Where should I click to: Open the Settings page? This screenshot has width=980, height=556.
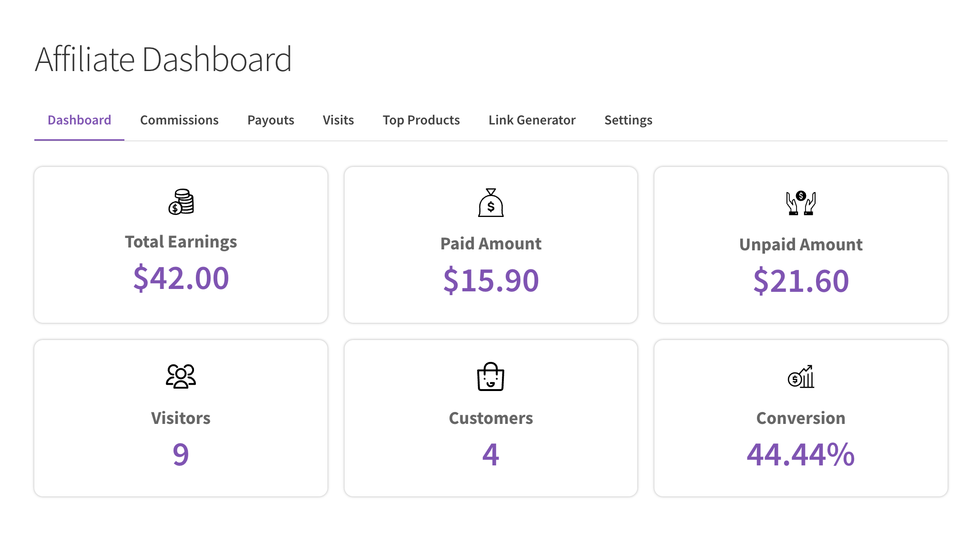629,120
